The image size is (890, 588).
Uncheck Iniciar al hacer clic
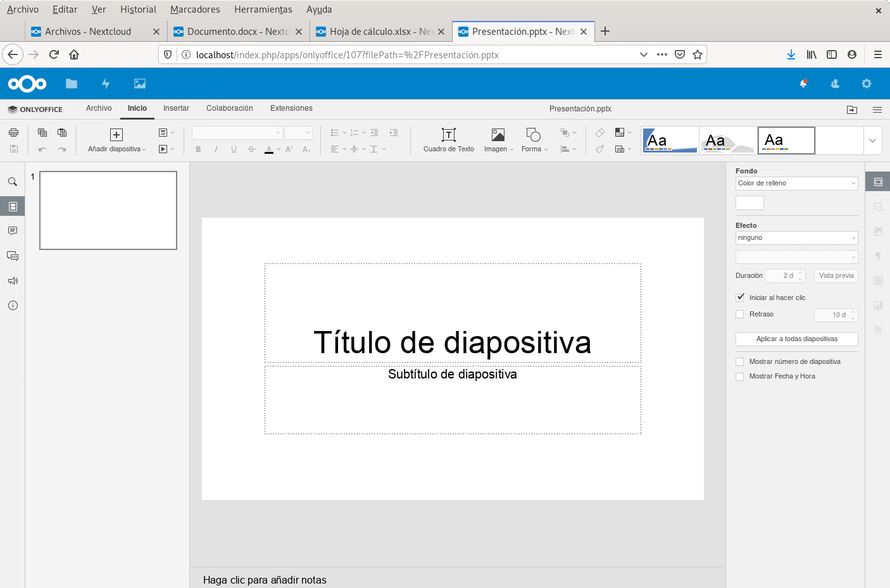point(740,297)
